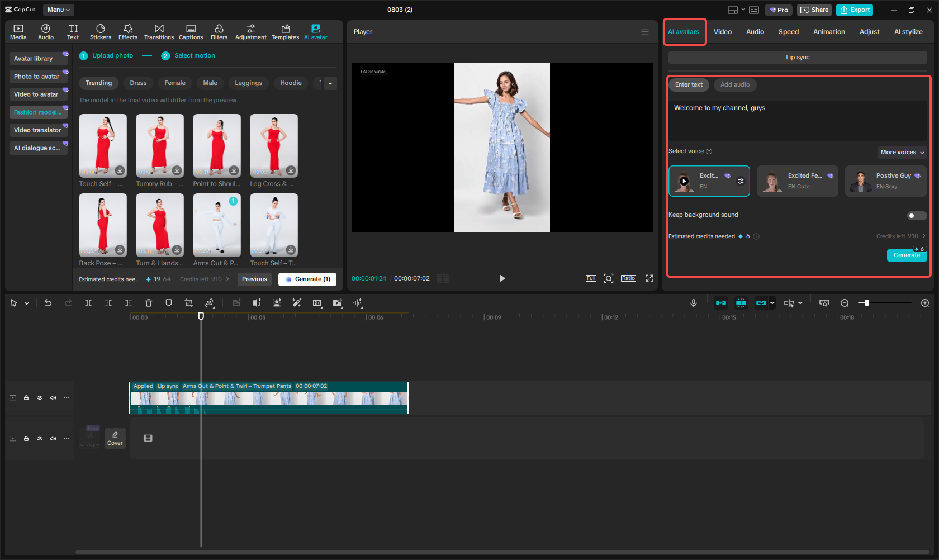Viewport: 939px width, 560px height.
Task: Lock the avatar video track
Action: click(26, 397)
